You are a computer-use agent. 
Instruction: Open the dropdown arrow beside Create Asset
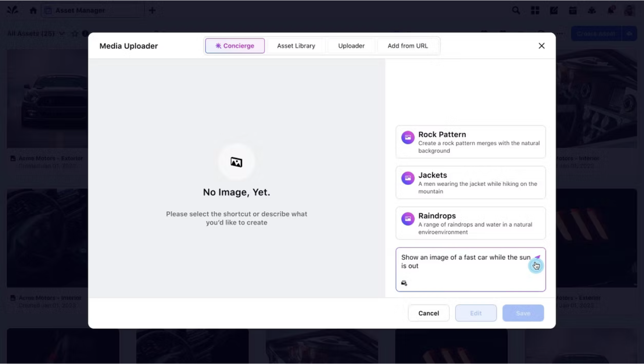click(629, 33)
